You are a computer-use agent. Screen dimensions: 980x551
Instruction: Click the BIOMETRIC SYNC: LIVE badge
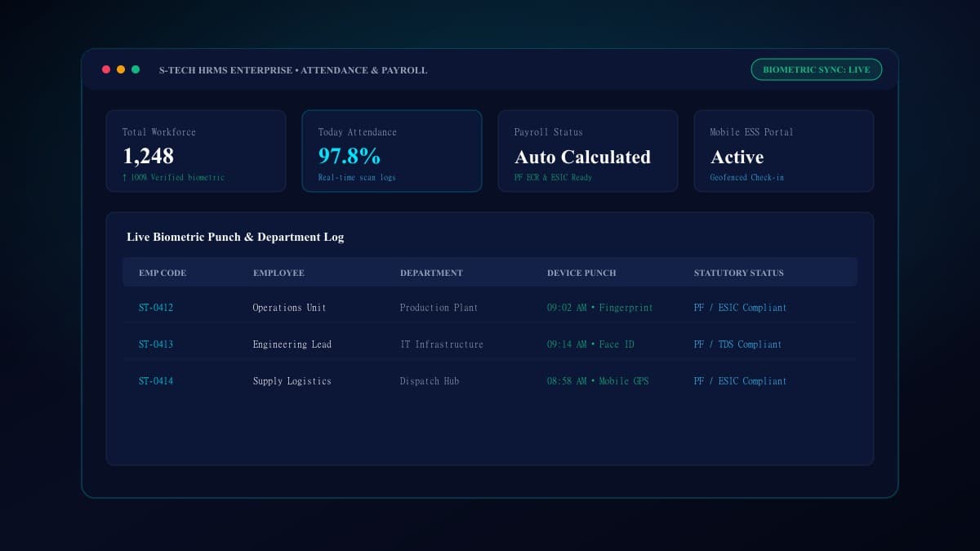pyautogui.click(x=817, y=69)
